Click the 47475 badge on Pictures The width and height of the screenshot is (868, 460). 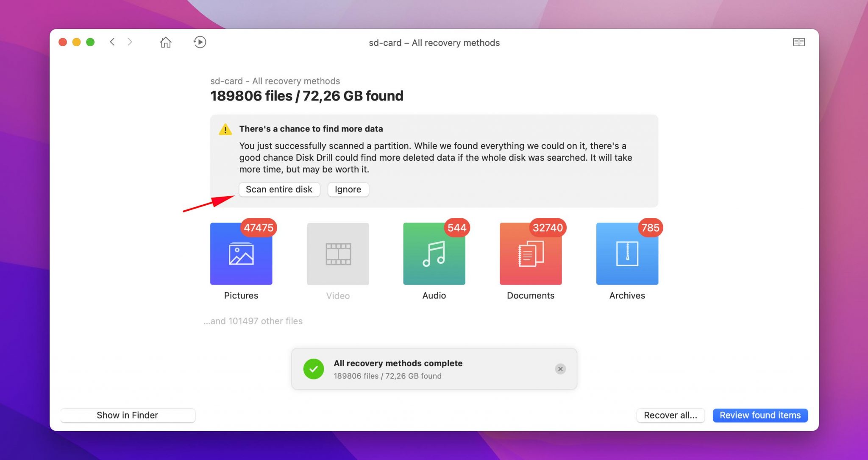pos(259,228)
